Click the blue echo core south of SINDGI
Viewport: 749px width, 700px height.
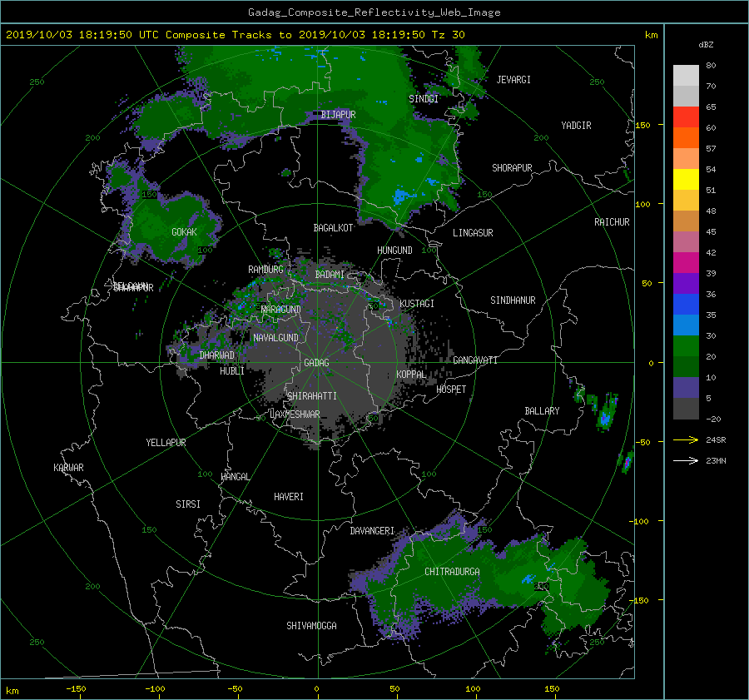tap(400, 196)
